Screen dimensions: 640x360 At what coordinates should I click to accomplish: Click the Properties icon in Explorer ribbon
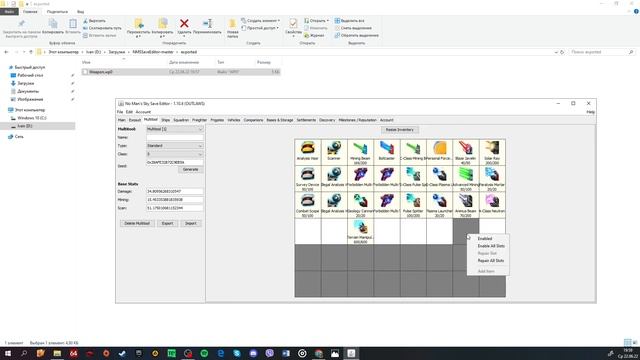pyautogui.click(x=293, y=23)
